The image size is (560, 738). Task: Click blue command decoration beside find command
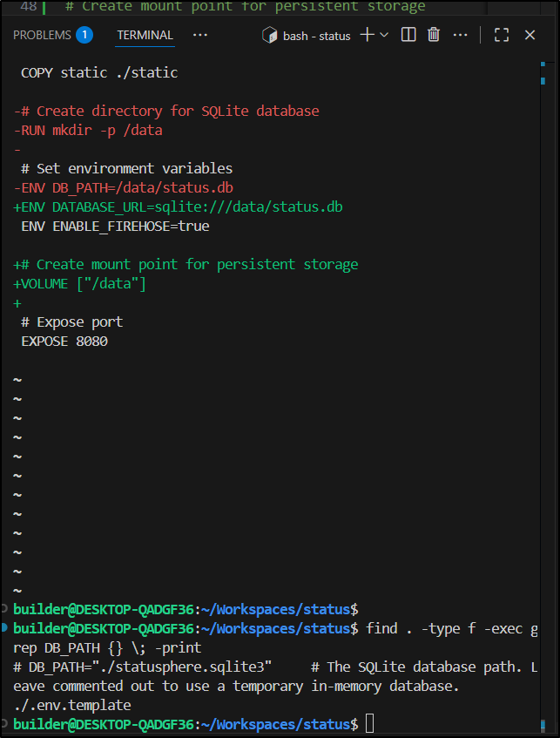(6, 628)
